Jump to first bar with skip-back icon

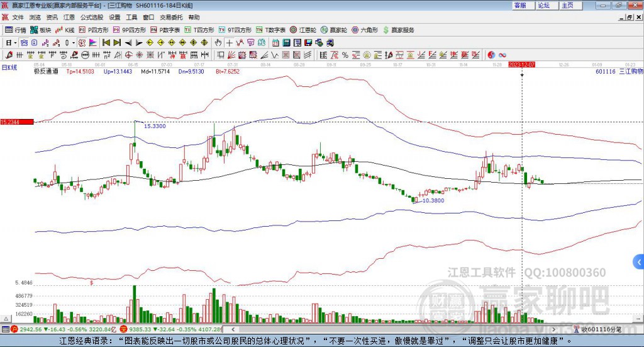(106, 43)
